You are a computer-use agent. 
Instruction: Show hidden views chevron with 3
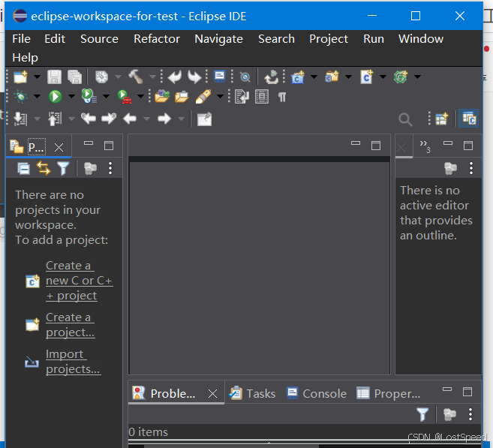[x=425, y=146]
